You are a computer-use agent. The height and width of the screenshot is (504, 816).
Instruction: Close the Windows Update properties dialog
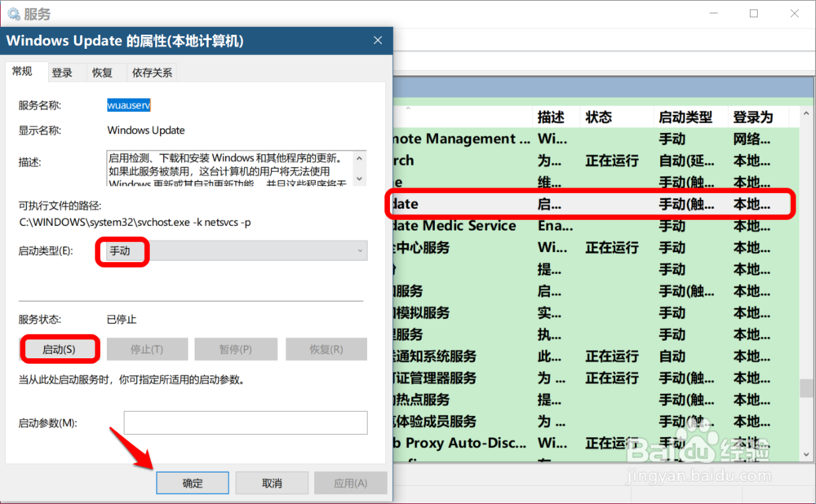(x=378, y=41)
